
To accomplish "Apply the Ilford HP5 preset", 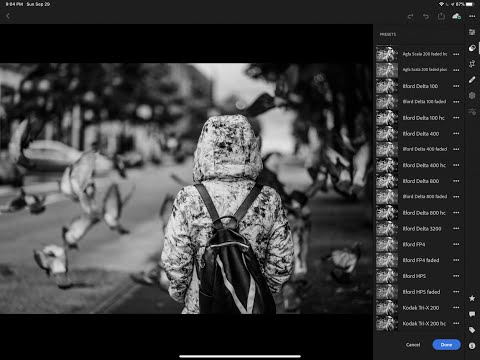I will pos(420,276).
